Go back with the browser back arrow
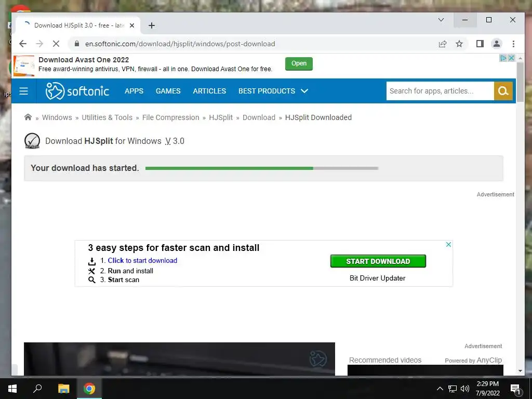Screen dimensions: 532x399 [23, 44]
